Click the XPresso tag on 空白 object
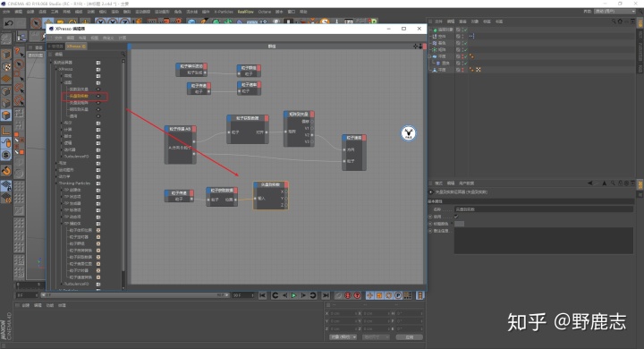 pos(471,36)
